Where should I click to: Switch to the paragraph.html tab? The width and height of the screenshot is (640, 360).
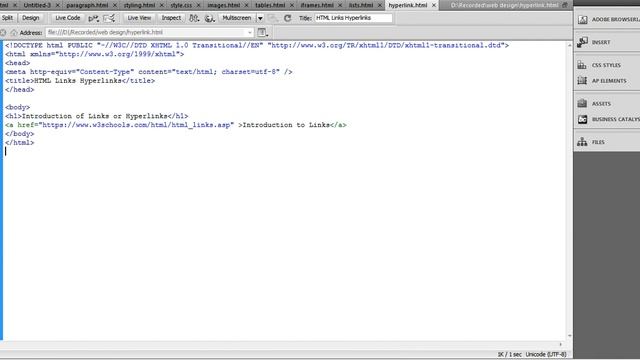click(x=87, y=5)
